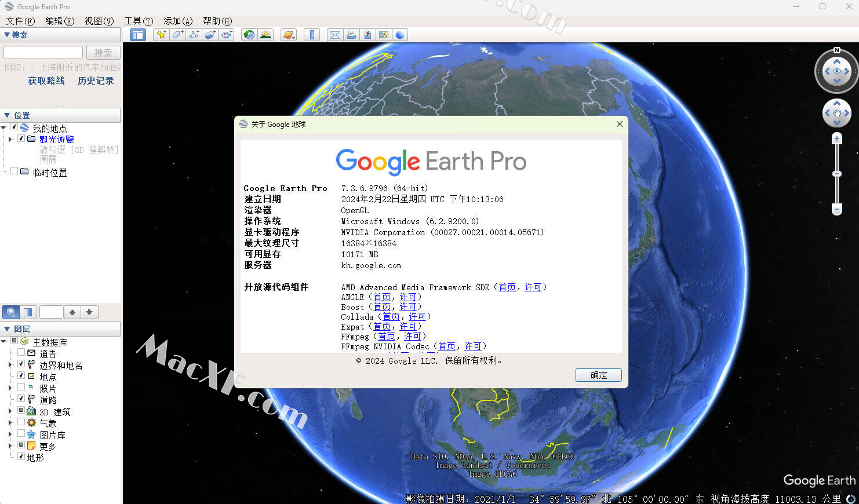Click the Look joystick eye control
The image size is (859, 504).
click(837, 71)
